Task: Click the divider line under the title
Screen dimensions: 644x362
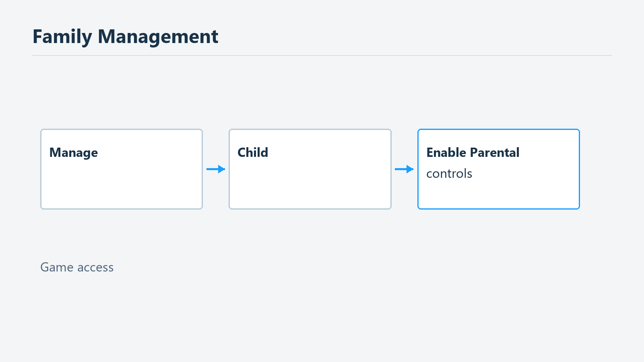Action: point(322,56)
